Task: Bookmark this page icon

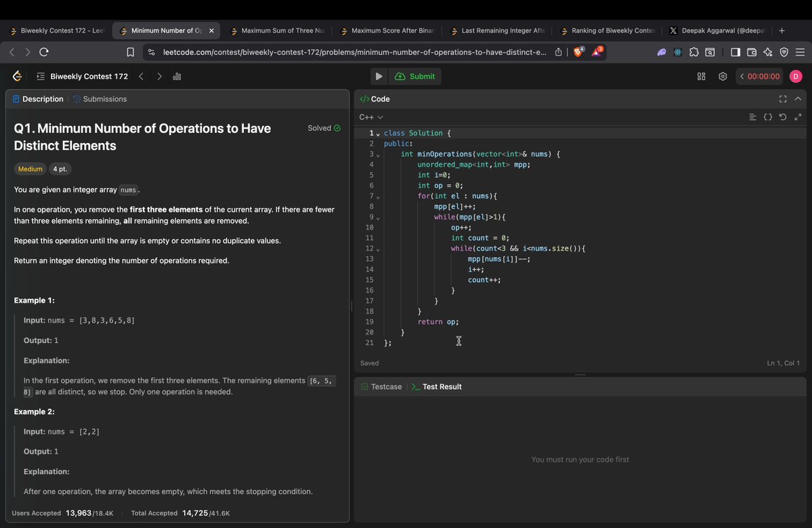Action: (131, 52)
